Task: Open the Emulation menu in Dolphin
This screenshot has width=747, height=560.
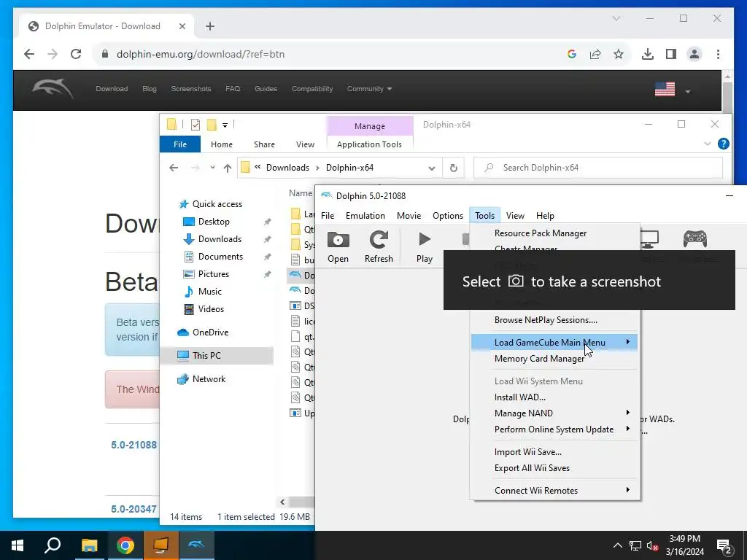Action: point(365,216)
